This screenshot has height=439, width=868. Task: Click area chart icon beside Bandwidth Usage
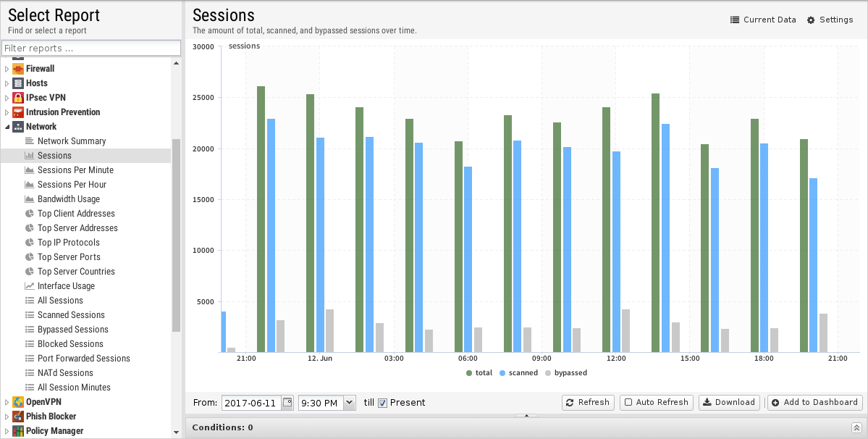pyautogui.click(x=30, y=198)
